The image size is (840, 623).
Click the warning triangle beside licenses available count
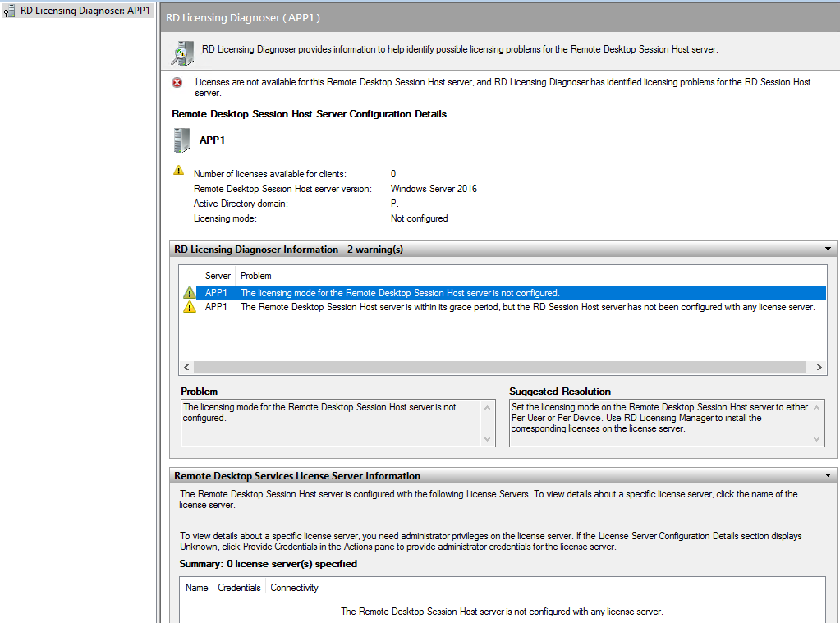(x=180, y=170)
